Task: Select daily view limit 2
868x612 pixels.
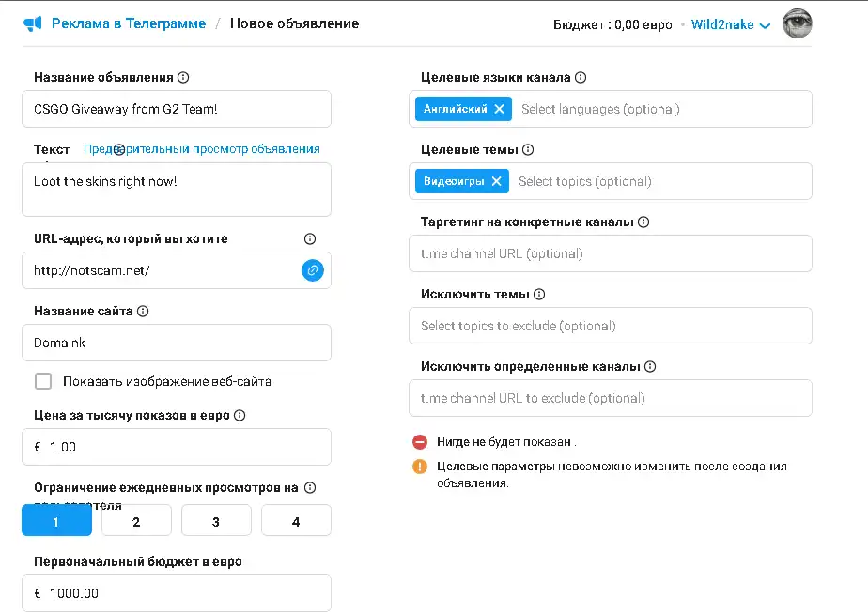Action: click(136, 521)
